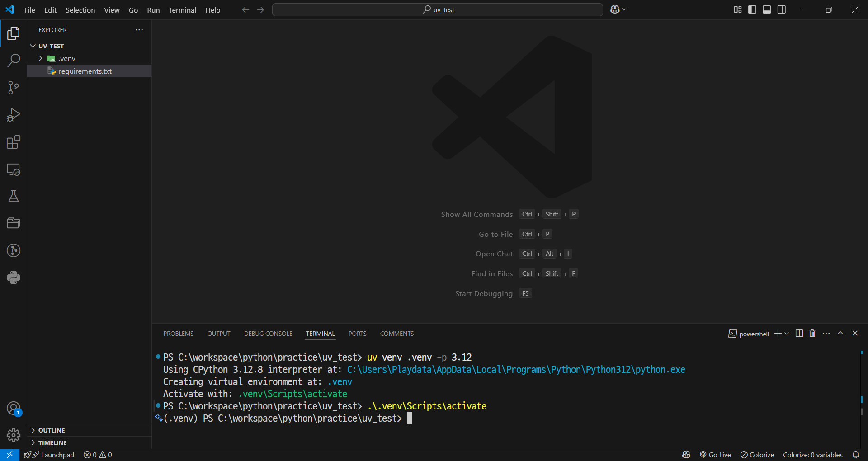Open the Run menu
868x461 pixels.
point(153,10)
